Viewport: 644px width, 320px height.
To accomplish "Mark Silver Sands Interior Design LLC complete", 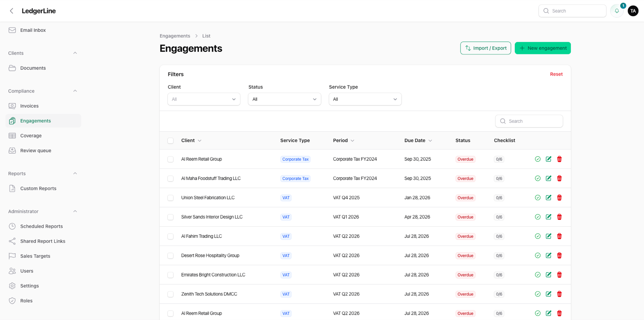I will [x=538, y=217].
